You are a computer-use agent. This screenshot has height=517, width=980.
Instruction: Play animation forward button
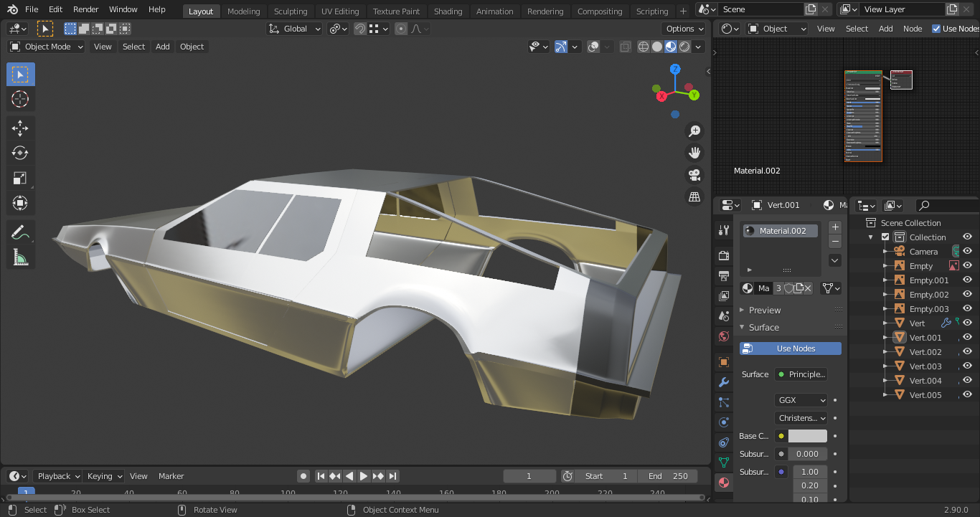point(364,476)
